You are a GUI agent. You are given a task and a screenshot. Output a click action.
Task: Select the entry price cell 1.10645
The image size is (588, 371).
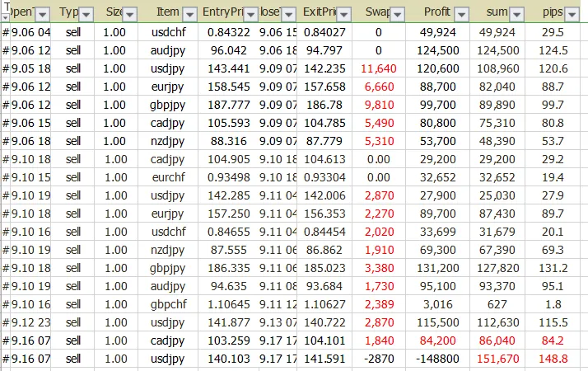tap(228, 304)
